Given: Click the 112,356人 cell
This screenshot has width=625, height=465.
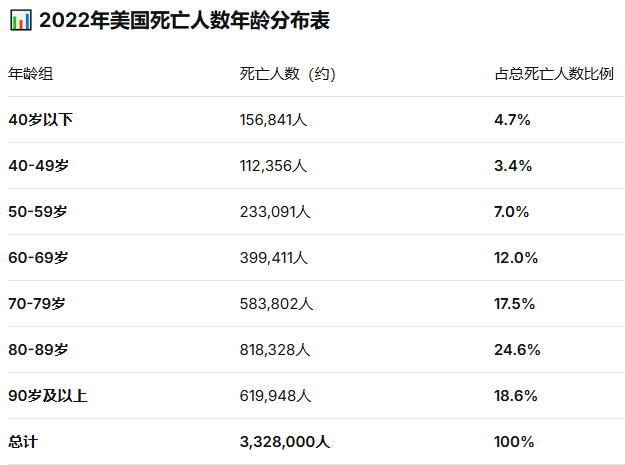Looking at the screenshot, I should pos(273,166).
